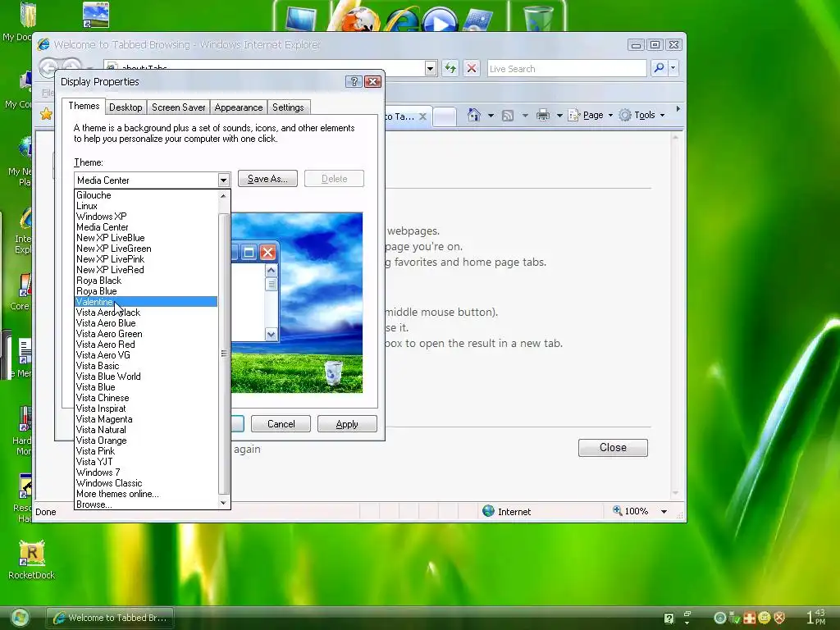Choose Windows Classic theme

(146, 483)
